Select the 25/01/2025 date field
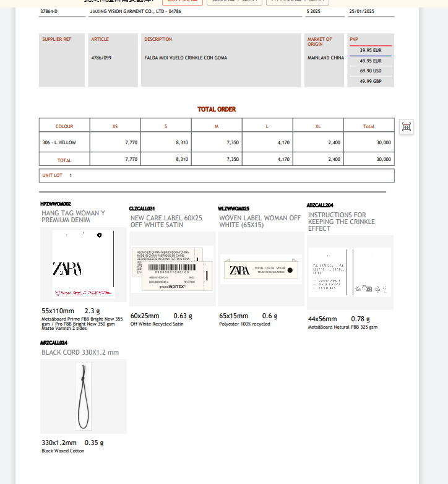 tap(371, 12)
